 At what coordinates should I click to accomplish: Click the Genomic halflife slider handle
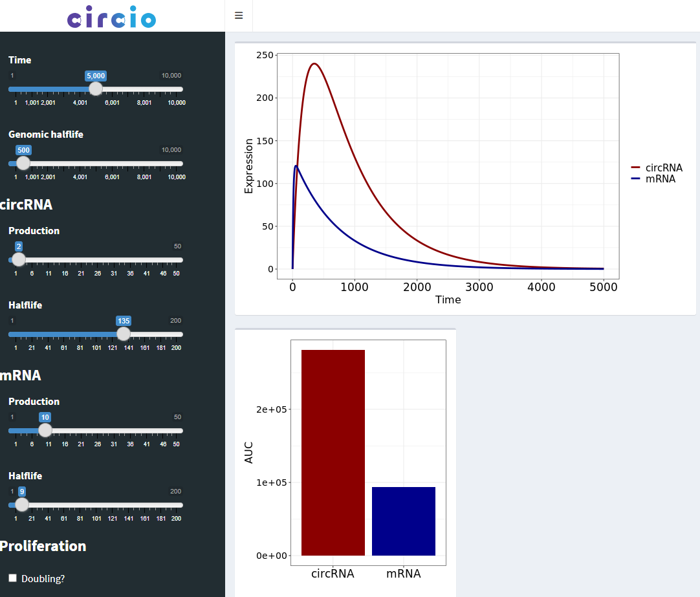pyautogui.click(x=23, y=164)
